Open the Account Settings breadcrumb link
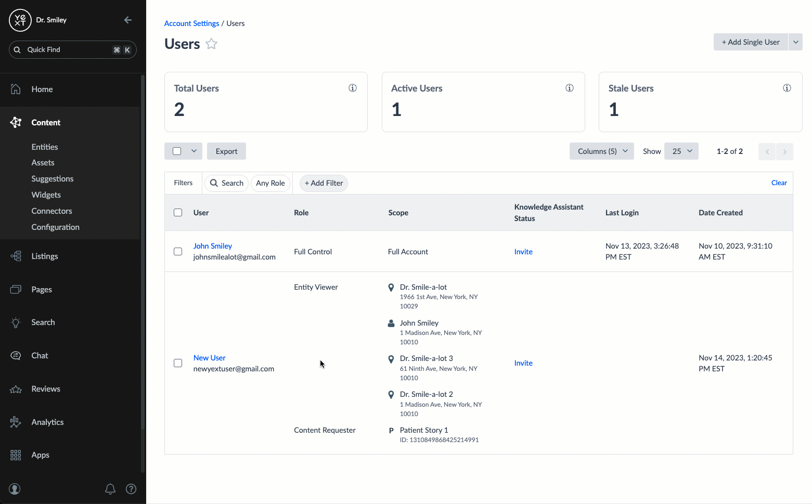Screen dimensions: 812x504 pos(191,23)
